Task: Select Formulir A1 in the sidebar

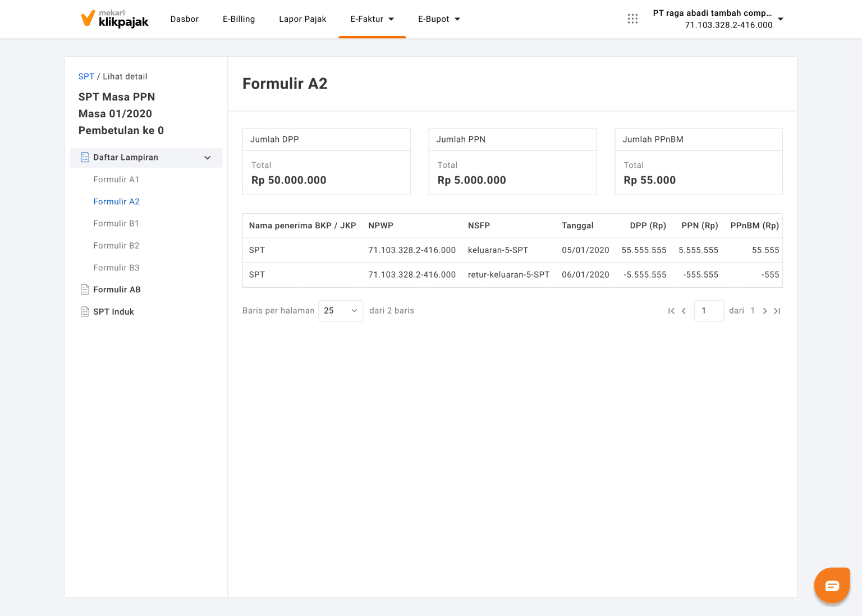Action: (116, 180)
